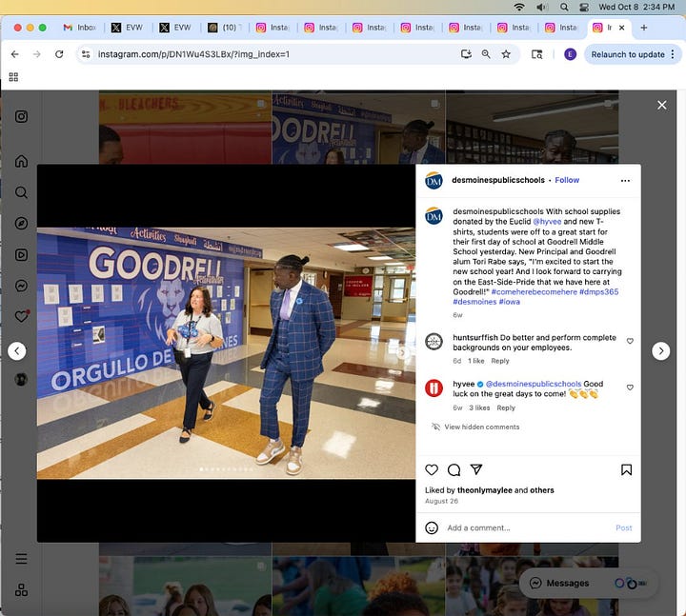Go to the previous post arrow
The image size is (686, 616).
(16, 350)
